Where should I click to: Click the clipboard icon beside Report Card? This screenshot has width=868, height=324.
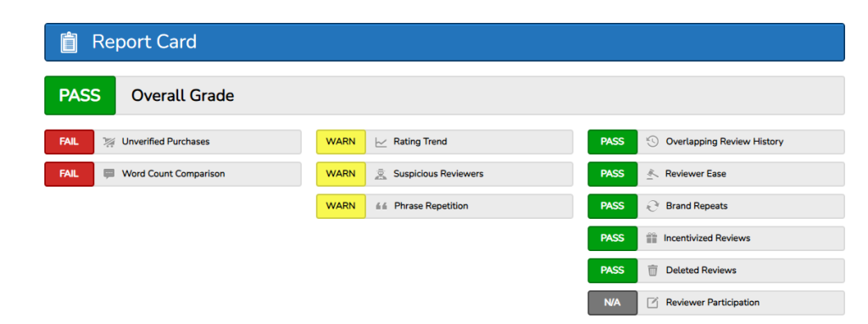coord(70,42)
